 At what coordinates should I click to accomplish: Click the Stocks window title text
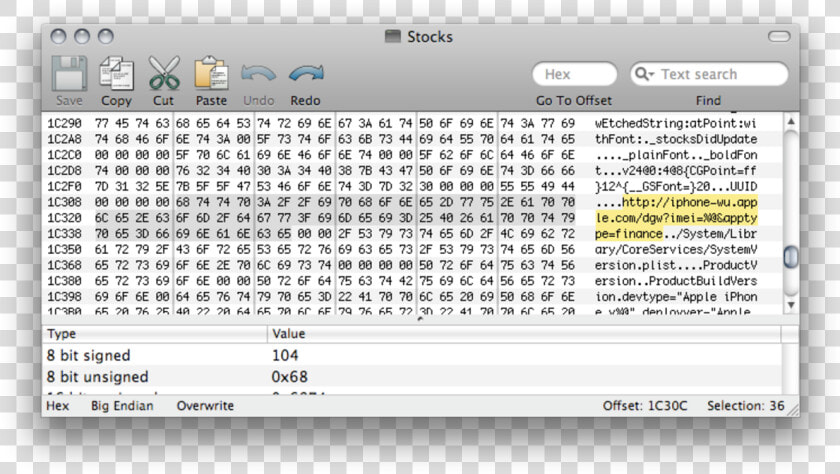pyautogui.click(x=430, y=36)
